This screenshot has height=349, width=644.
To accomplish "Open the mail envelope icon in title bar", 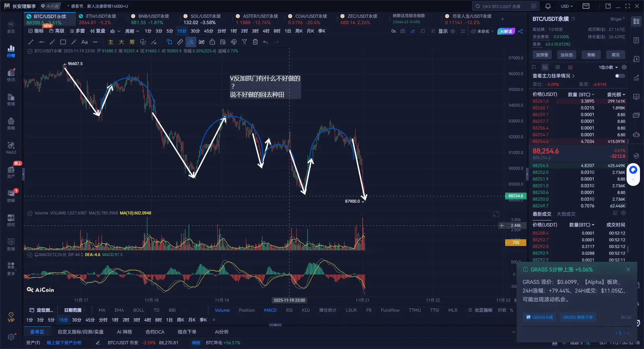I will 586,6.
